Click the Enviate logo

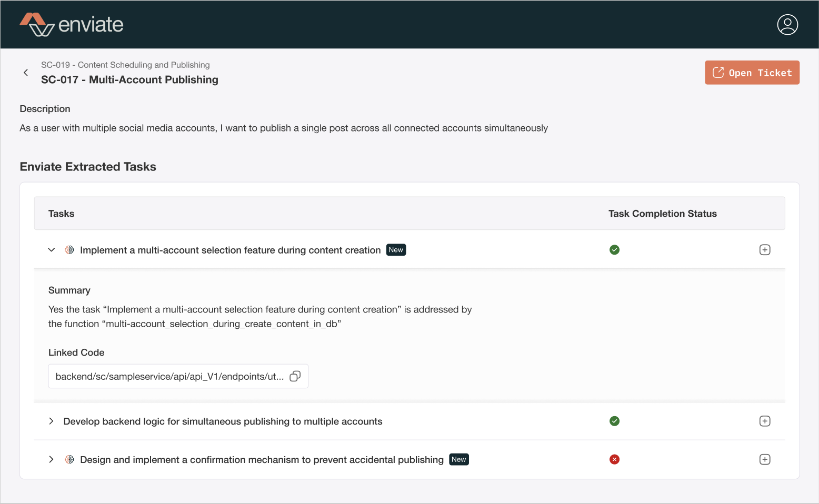72,25
